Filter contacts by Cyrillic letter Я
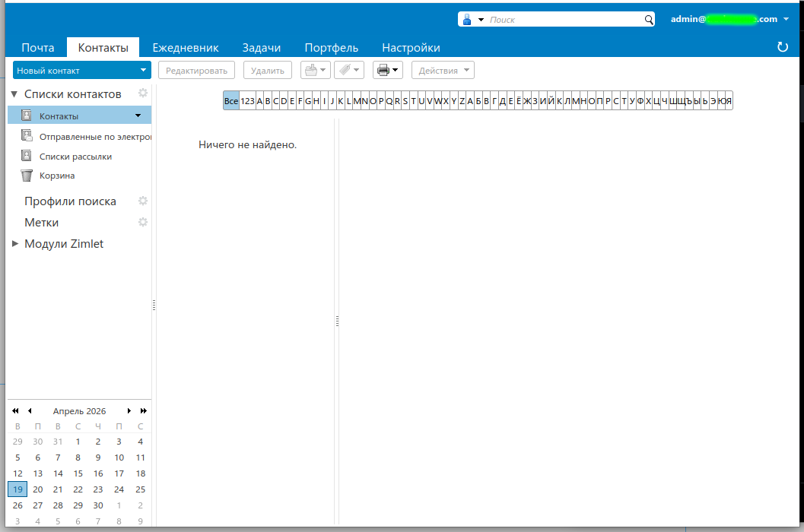Viewport: 804px width, 532px height. (x=729, y=100)
